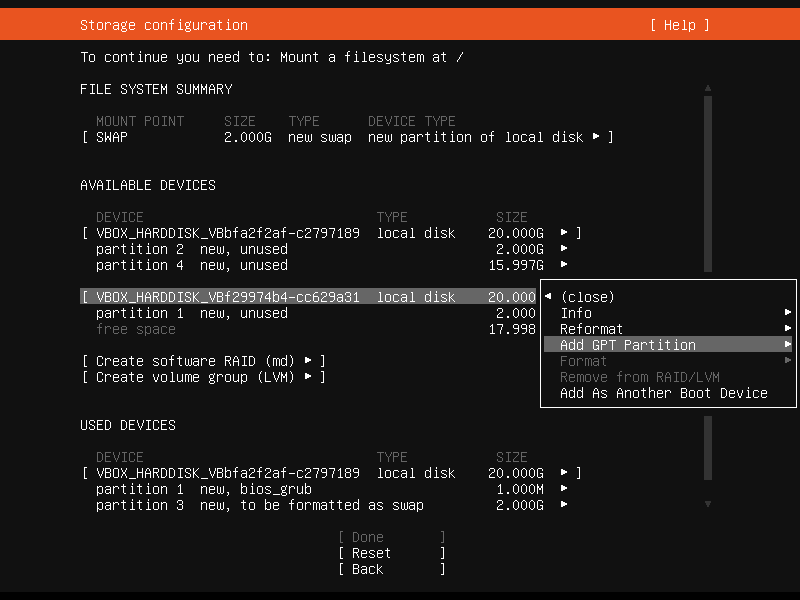Screen dimensions: 800x600
Task: Open Create volume group (LVM)
Action: [204, 377]
